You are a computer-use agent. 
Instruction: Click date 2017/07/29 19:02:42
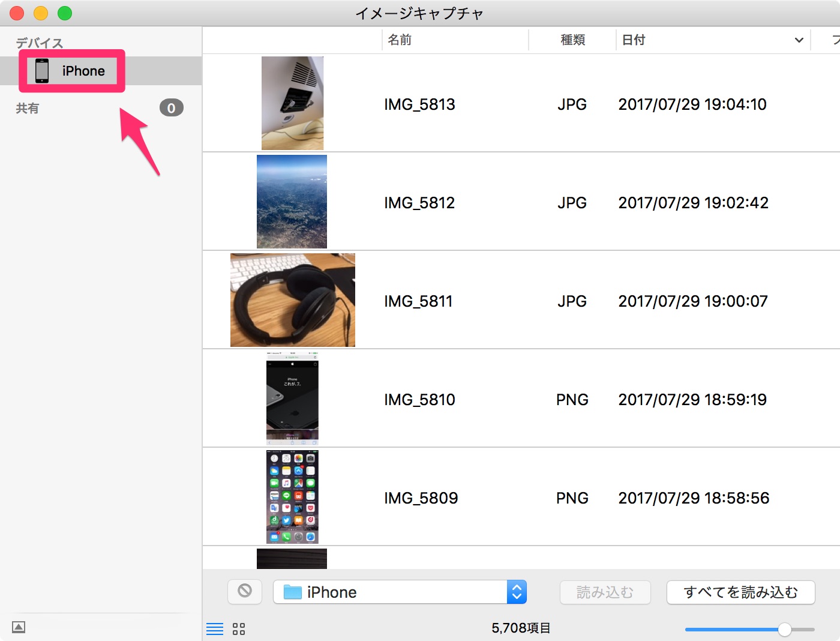click(693, 203)
